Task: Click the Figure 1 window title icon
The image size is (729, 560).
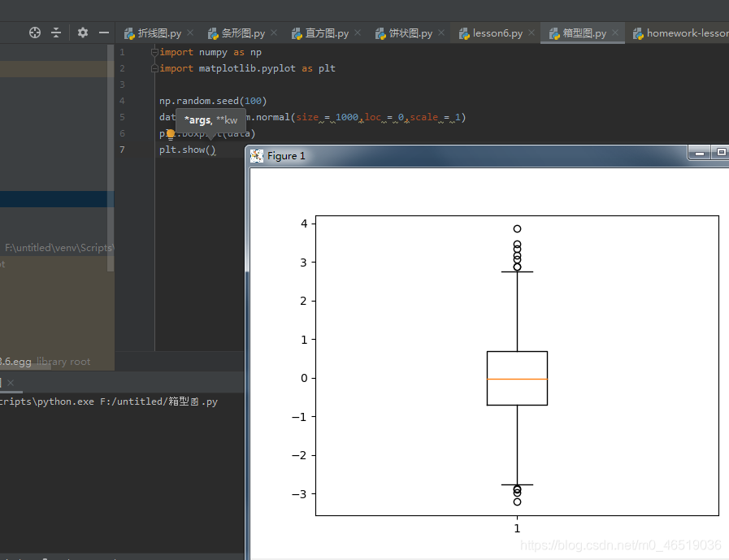Action: coord(257,156)
